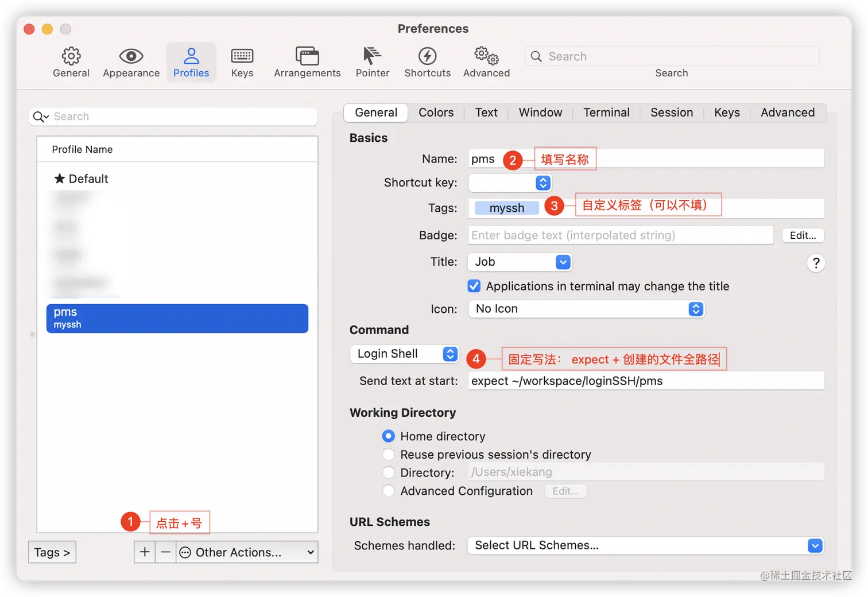This screenshot has height=597, width=868.
Task: Click the minus button to remove profile
Action: tap(166, 552)
